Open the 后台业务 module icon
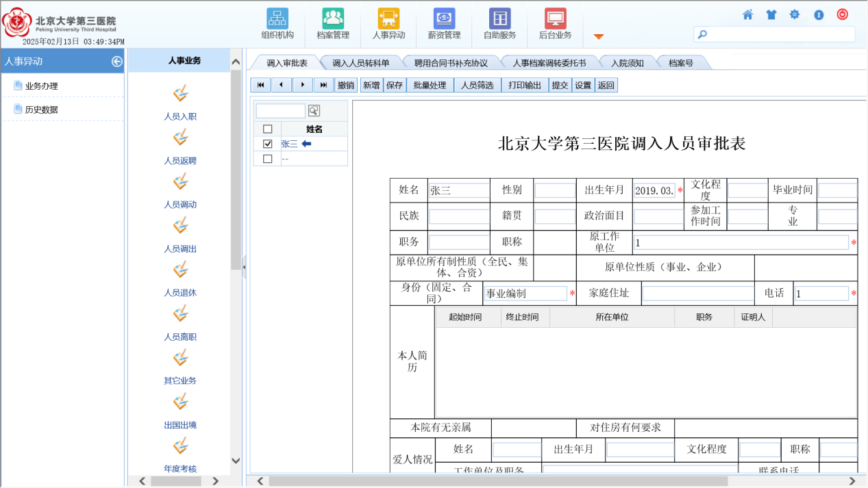 coord(555,18)
